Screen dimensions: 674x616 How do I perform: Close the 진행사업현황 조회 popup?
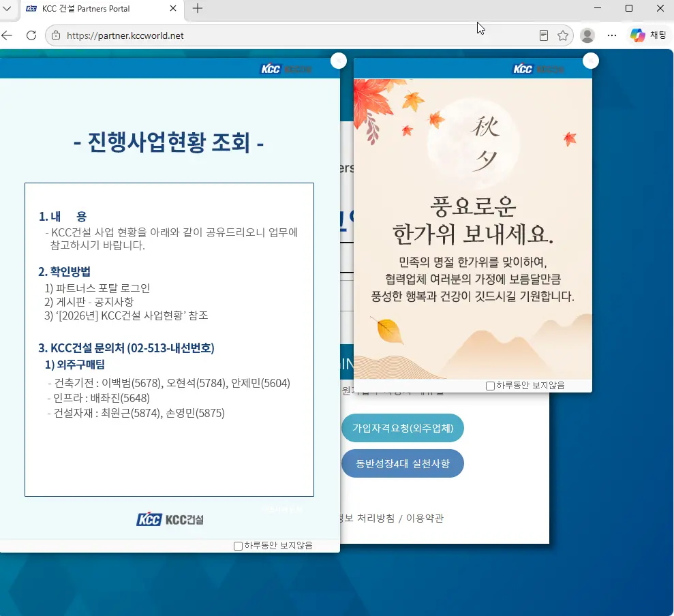click(339, 61)
